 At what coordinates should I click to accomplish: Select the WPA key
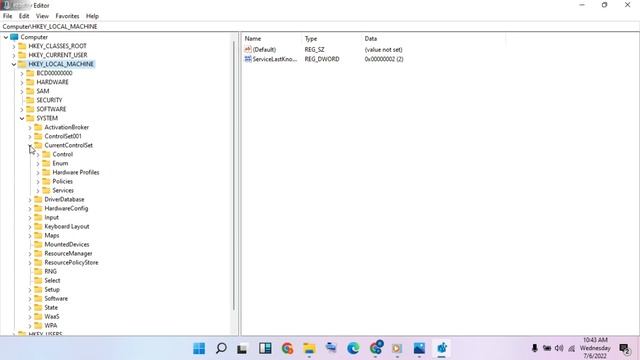tap(51, 325)
